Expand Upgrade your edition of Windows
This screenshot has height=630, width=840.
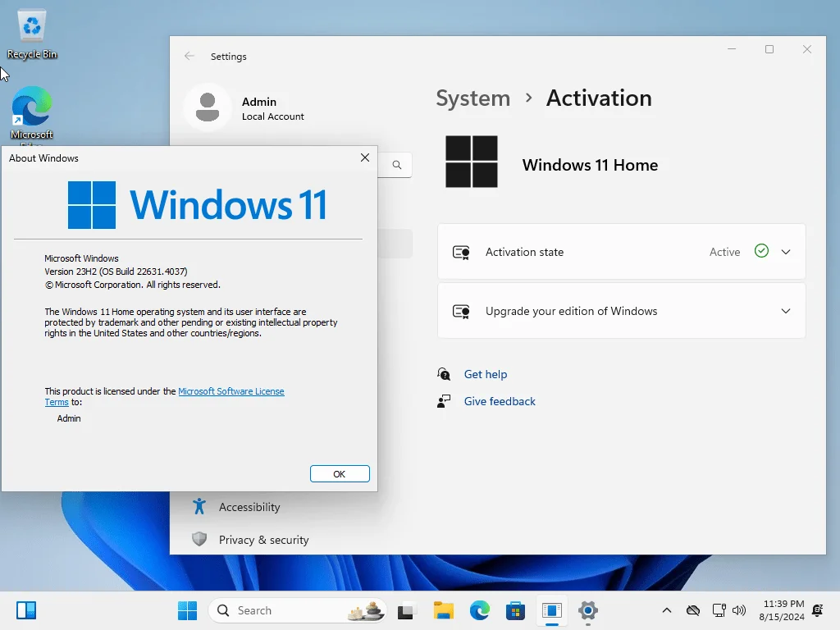click(x=622, y=311)
